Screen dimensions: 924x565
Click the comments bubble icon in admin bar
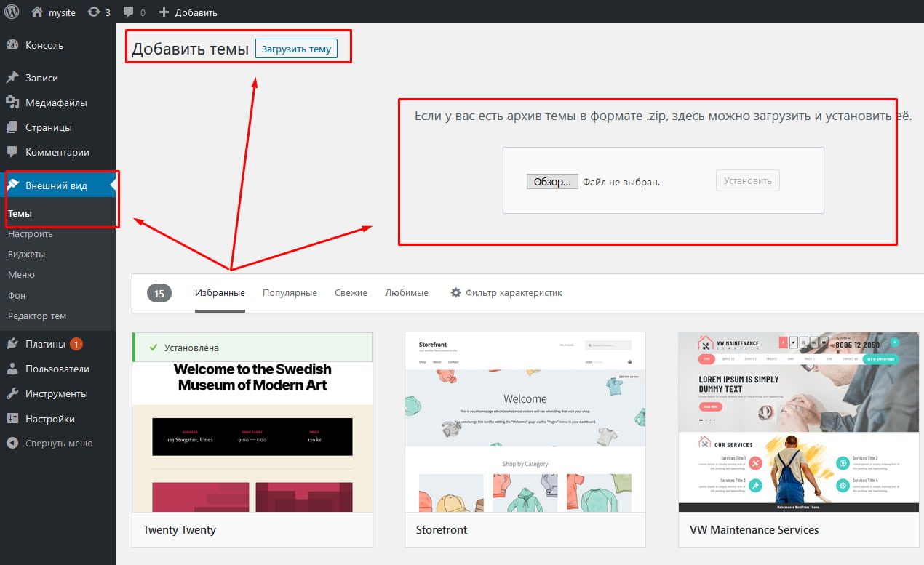[129, 12]
